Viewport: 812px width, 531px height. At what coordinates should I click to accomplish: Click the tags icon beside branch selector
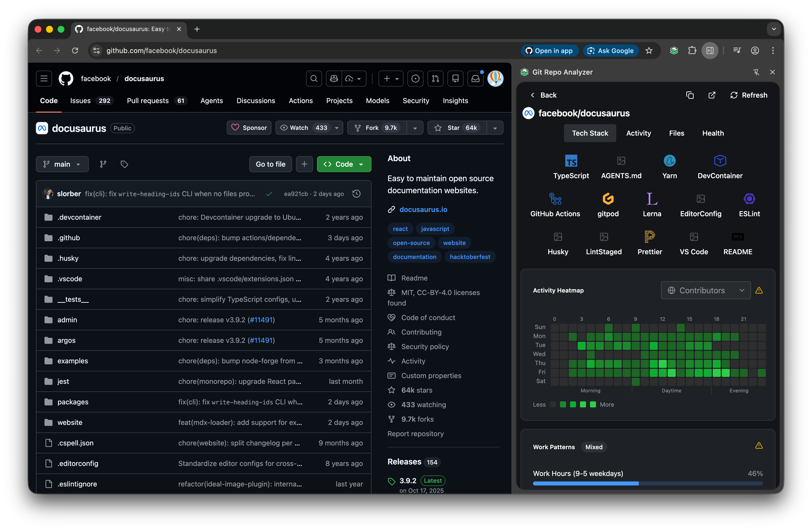[124, 164]
